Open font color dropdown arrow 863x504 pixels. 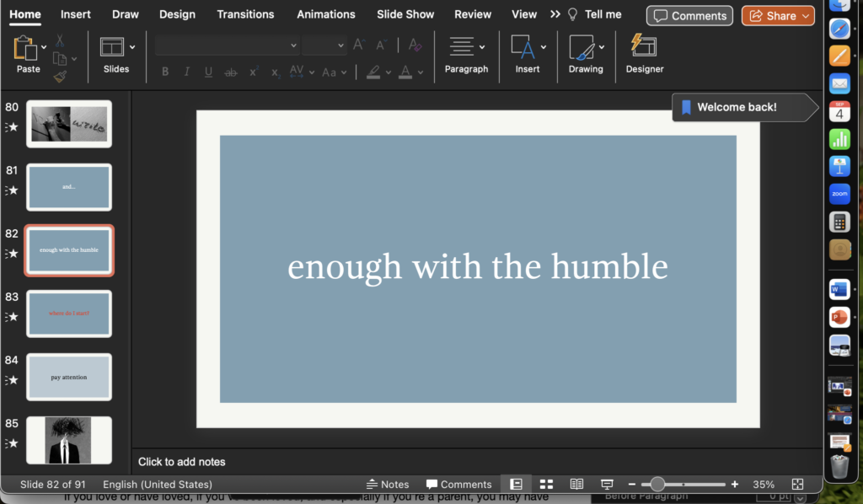point(421,72)
